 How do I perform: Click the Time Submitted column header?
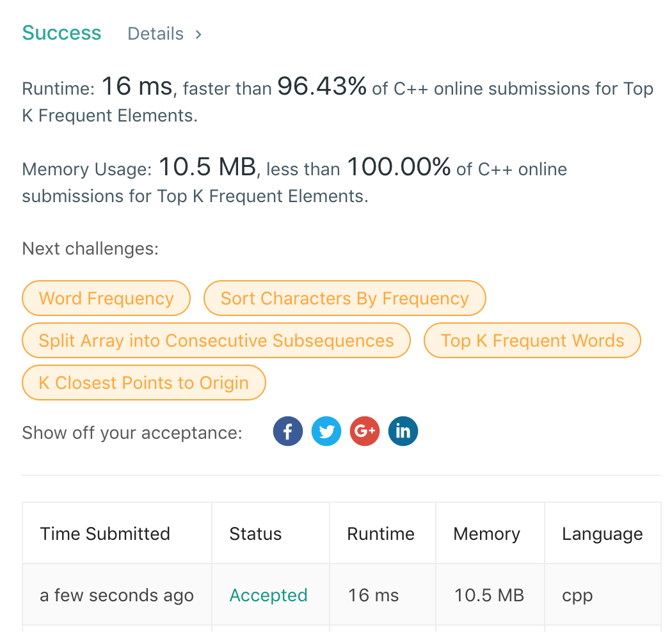click(105, 533)
